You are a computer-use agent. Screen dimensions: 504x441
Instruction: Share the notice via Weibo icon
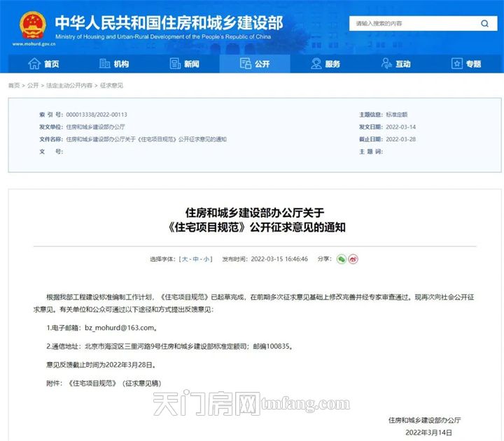[x=353, y=258]
